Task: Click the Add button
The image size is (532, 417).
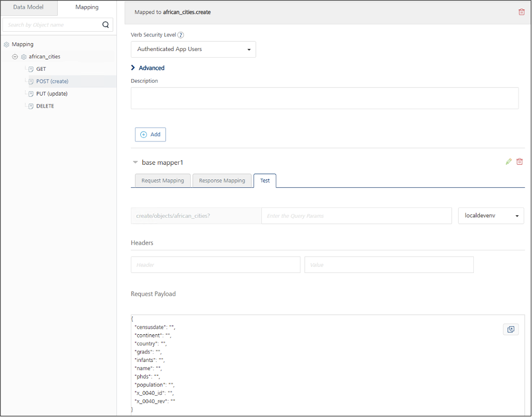Action: [x=150, y=134]
